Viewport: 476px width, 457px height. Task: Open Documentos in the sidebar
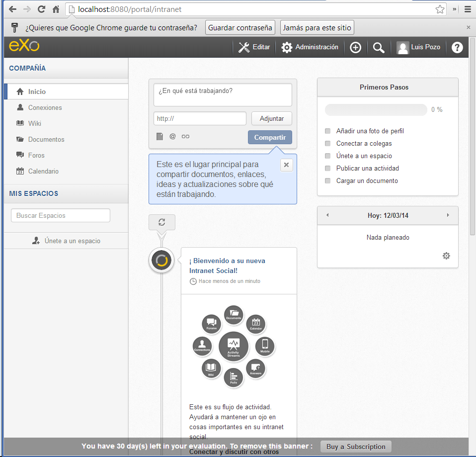(46, 139)
